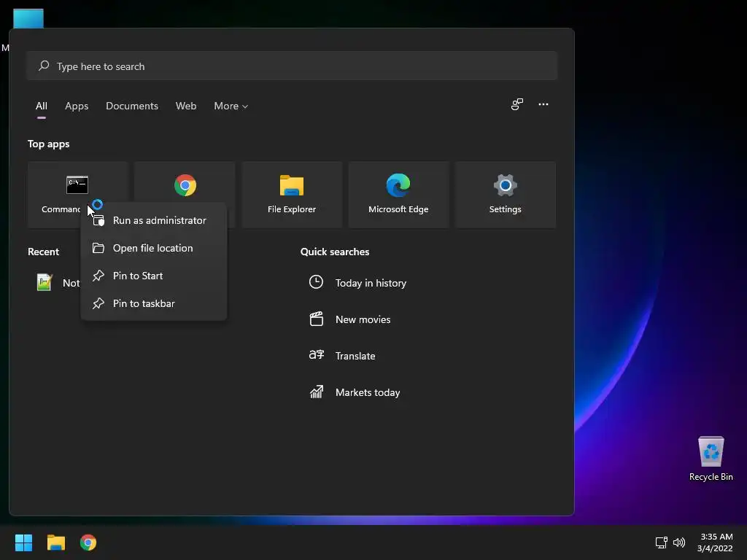Open the search account options icon

(x=517, y=104)
